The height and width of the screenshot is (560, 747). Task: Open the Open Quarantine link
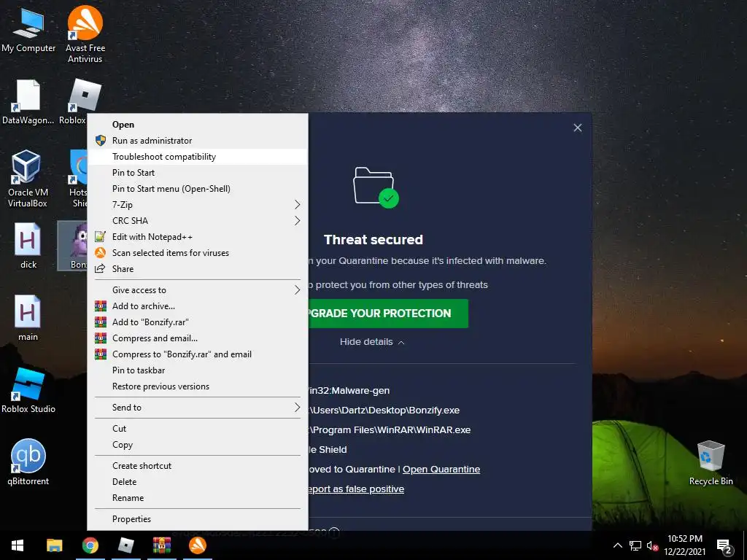pyautogui.click(x=441, y=469)
